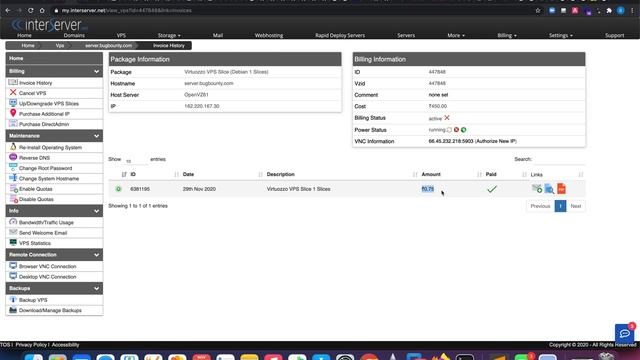Click Send Welcome Email envelope icon
This screenshot has height=360, width=640.
click(13, 232)
